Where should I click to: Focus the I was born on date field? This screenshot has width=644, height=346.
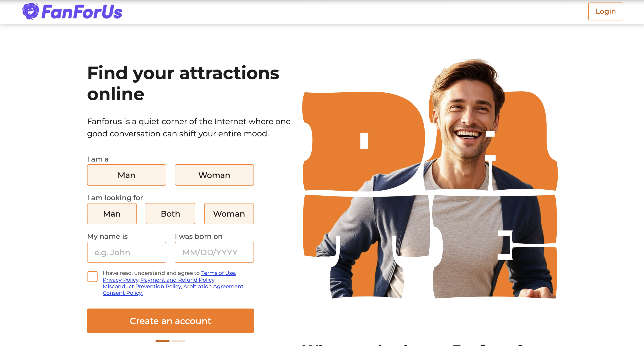[x=214, y=252]
